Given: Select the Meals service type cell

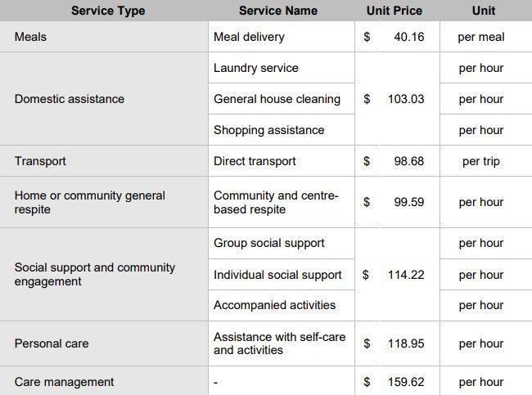Looking at the screenshot, I should click(30, 37).
